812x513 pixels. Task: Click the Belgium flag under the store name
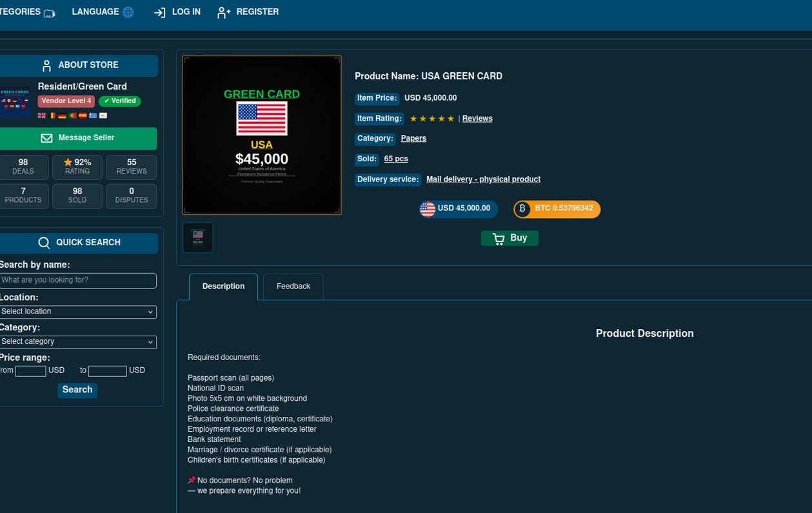point(52,116)
